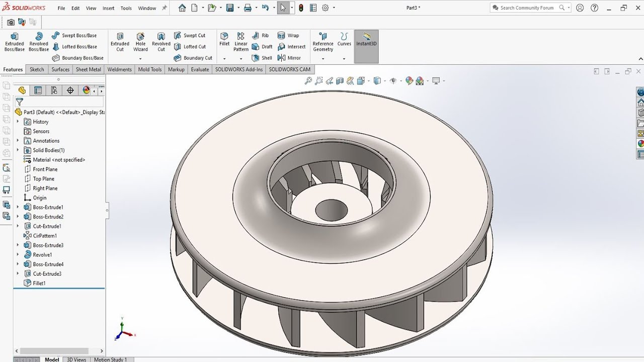Screen dimensions: 644x362
Task: Save the document with Save icon
Action: 230,8
